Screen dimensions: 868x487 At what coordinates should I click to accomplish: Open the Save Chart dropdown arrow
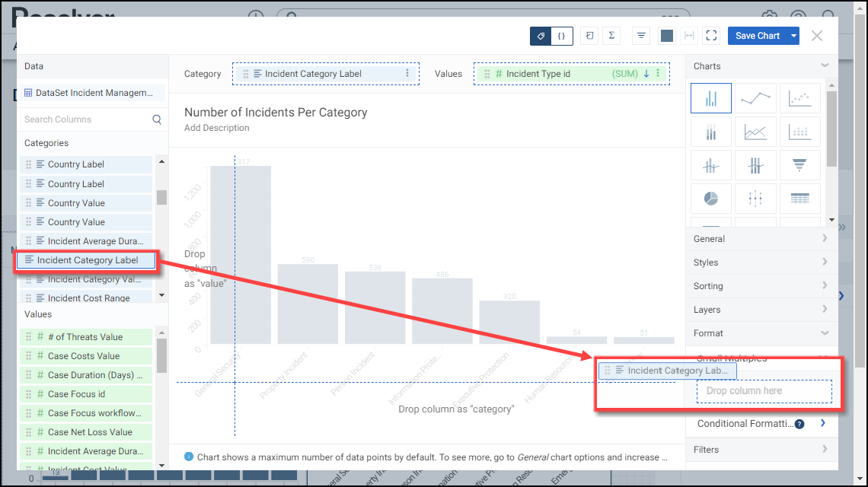point(794,36)
